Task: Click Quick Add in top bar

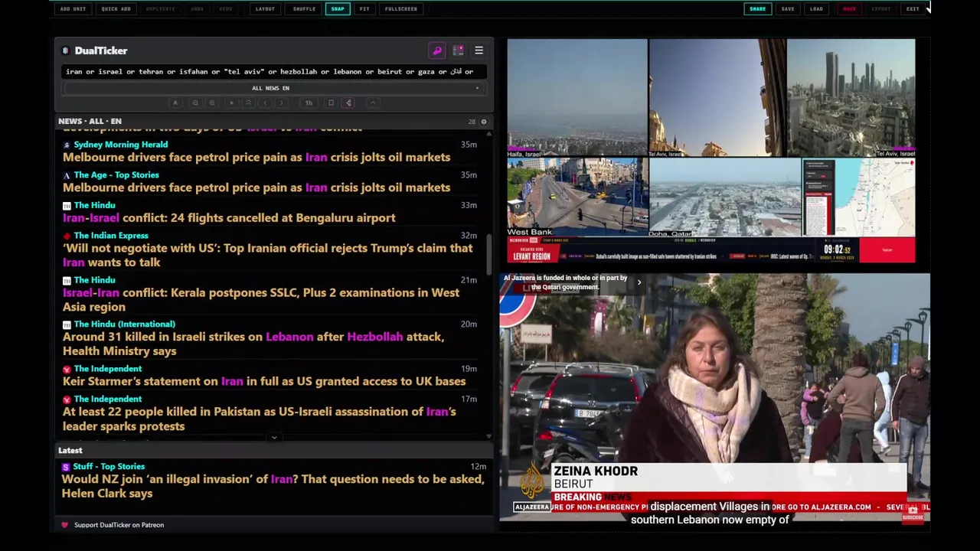Action: tap(116, 9)
